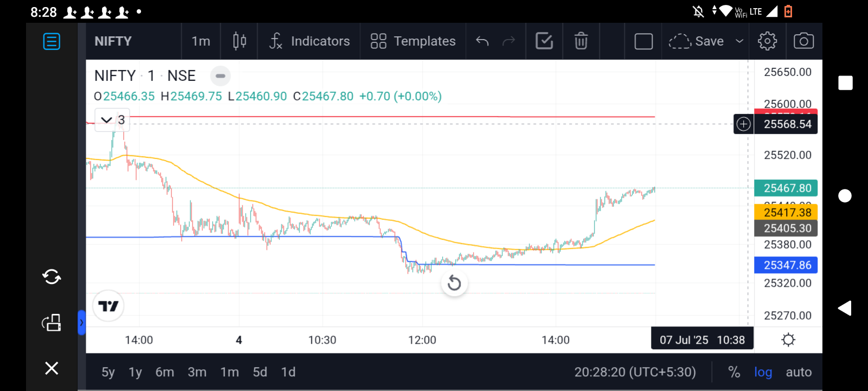Click the 25650.00 price axis label
868x391 pixels.
[788, 72]
